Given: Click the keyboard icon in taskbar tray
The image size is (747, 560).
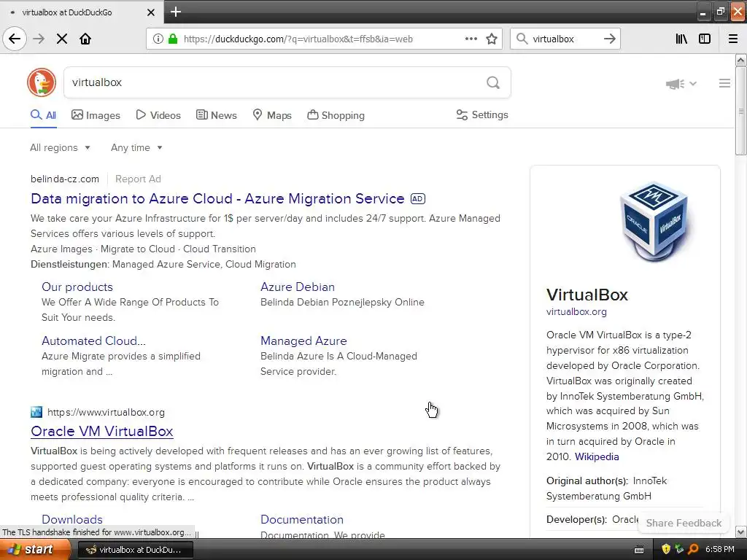Looking at the screenshot, I should pyautogui.click(x=639, y=550).
